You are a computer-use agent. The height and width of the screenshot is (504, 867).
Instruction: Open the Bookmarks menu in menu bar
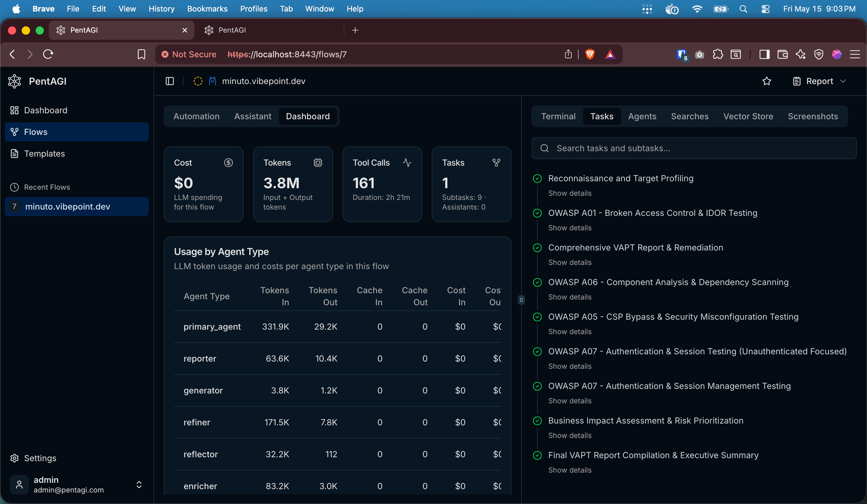[x=207, y=9]
